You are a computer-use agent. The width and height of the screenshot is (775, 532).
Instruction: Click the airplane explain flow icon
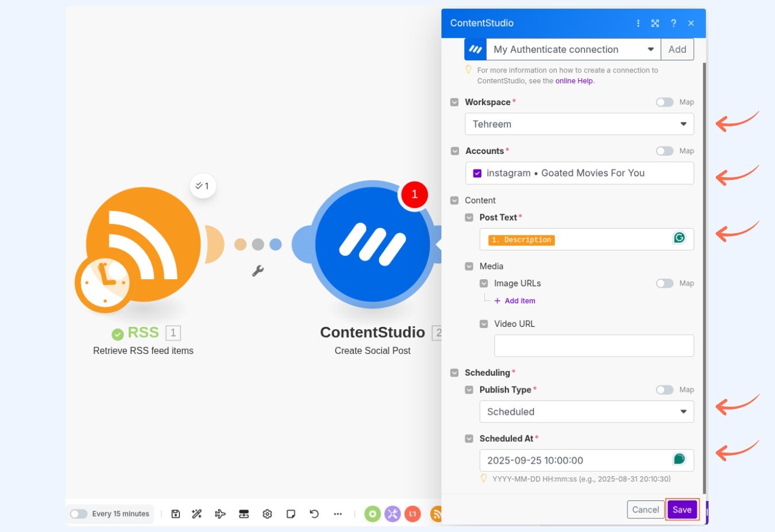point(220,514)
